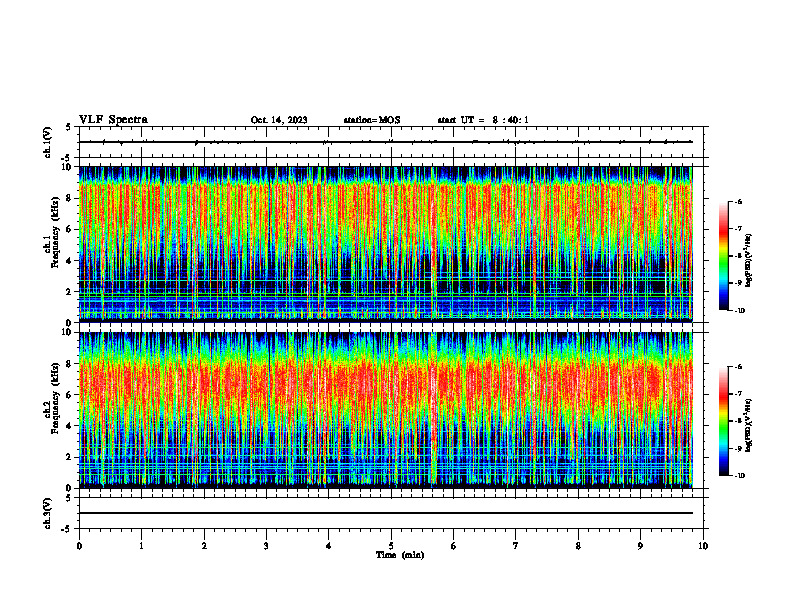
Task: Click inside the ch.1 spectrogram panel
Action: tap(385, 244)
